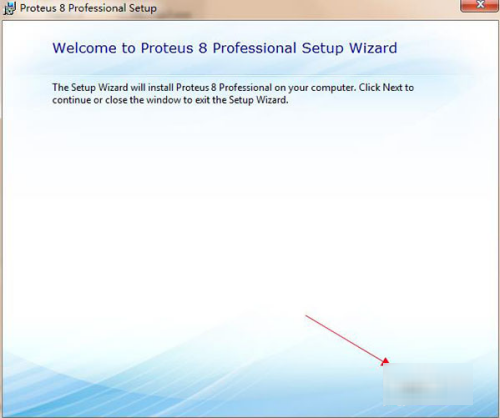This screenshot has width=500, height=418.
Task: Select the 'Proteus 8 Professional Setup' title text
Action: click(x=88, y=8)
